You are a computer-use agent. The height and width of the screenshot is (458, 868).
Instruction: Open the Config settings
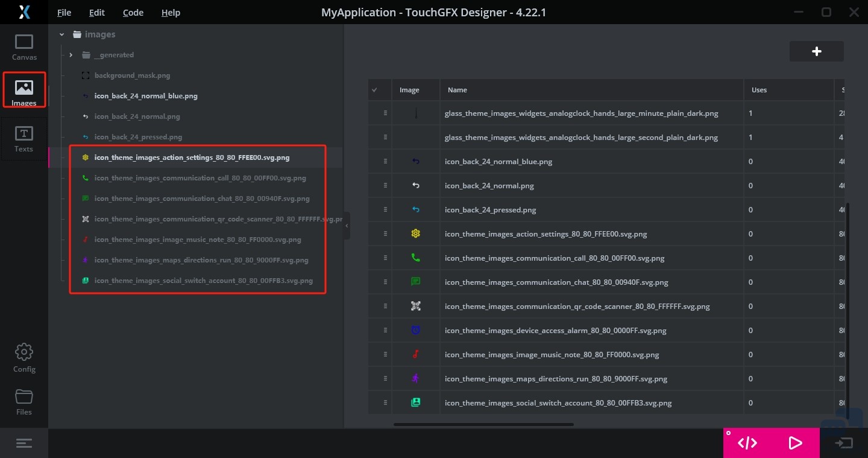click(x=24, y=358)
